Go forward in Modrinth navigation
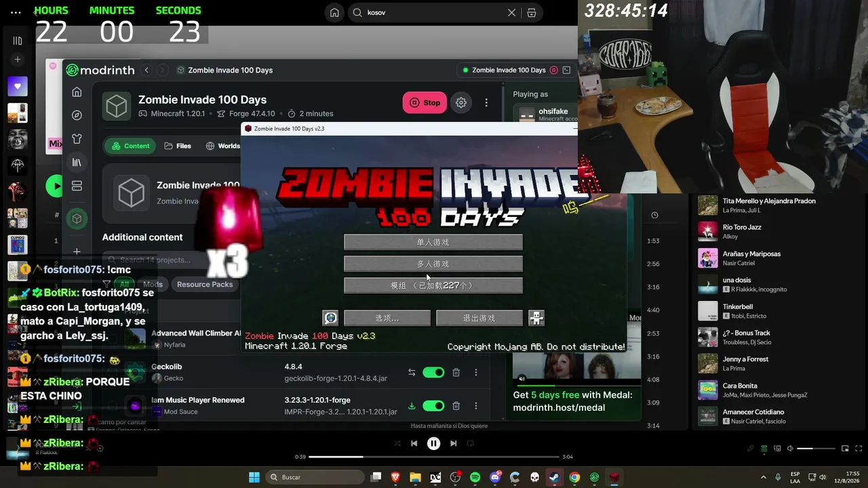Image resolution: width=868 pixels, height=488 pixels. 162,70
